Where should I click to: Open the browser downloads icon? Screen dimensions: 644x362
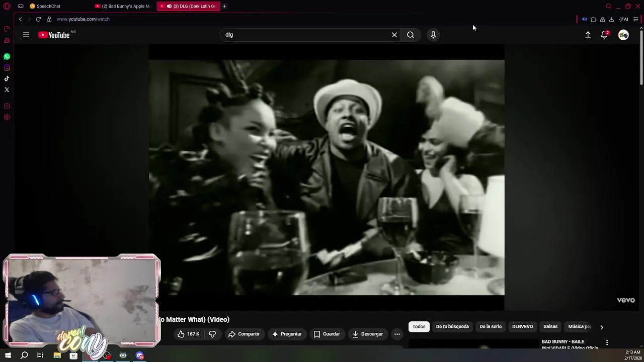pyautogui.click(x=611, y=19)
